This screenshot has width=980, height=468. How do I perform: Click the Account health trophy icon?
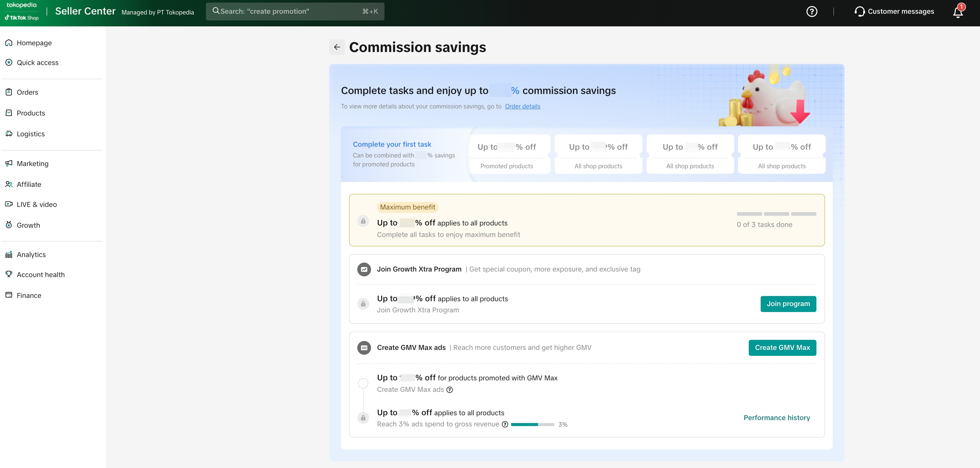(9, 274)
